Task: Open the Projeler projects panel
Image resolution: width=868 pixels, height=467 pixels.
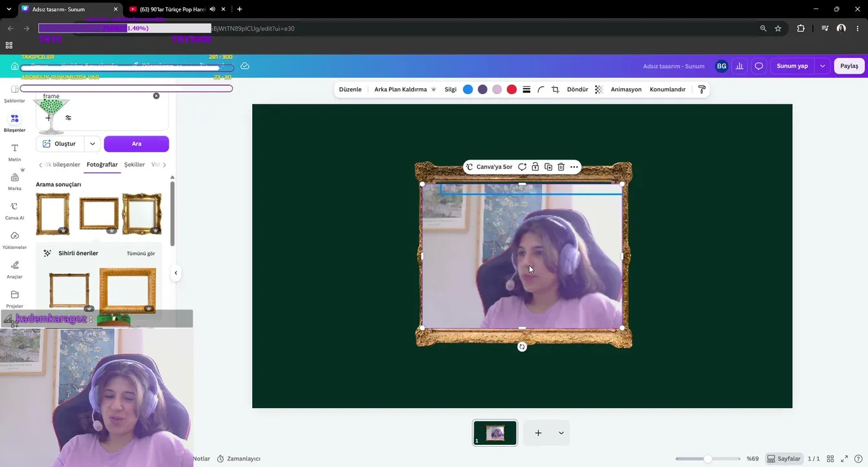Action: pos(14,298)
